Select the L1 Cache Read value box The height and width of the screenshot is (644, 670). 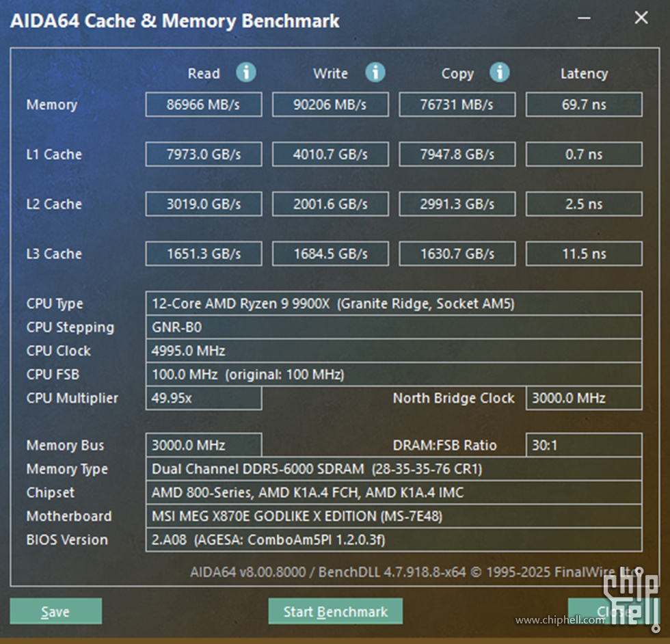(204, 155)
